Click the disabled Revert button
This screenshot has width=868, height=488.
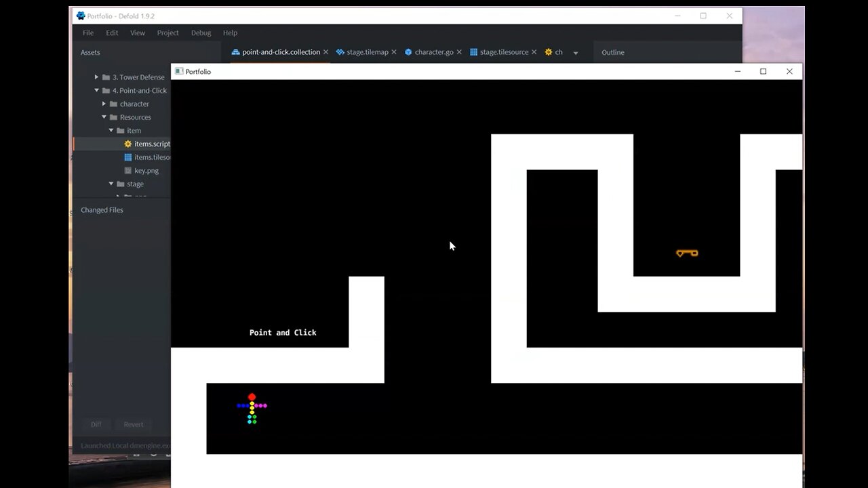(134, 424)
